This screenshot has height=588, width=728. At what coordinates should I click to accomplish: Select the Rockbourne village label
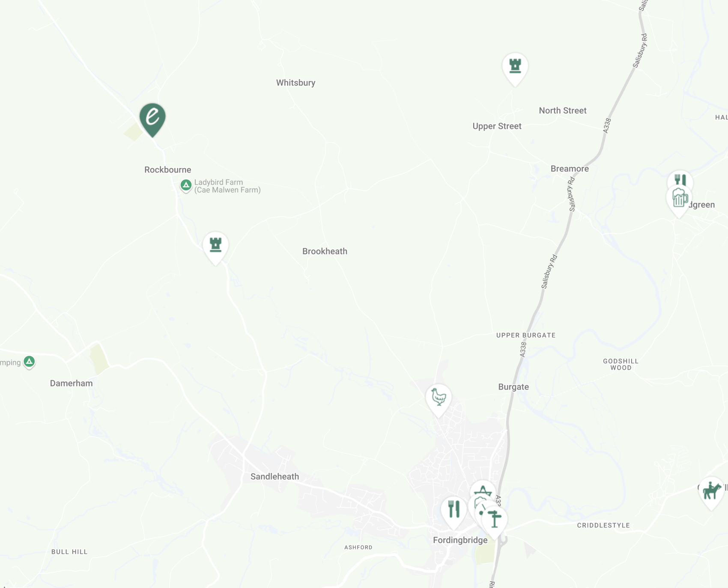[x=168, y=170]
